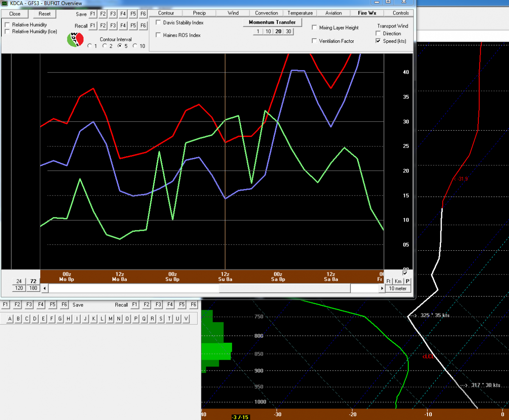
Task: Click the U button in letter row
Action: point(178,319)
